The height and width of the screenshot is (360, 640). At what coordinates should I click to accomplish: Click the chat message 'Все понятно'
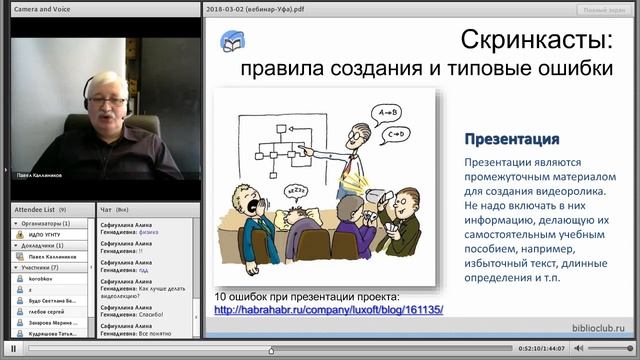point(155,333)
